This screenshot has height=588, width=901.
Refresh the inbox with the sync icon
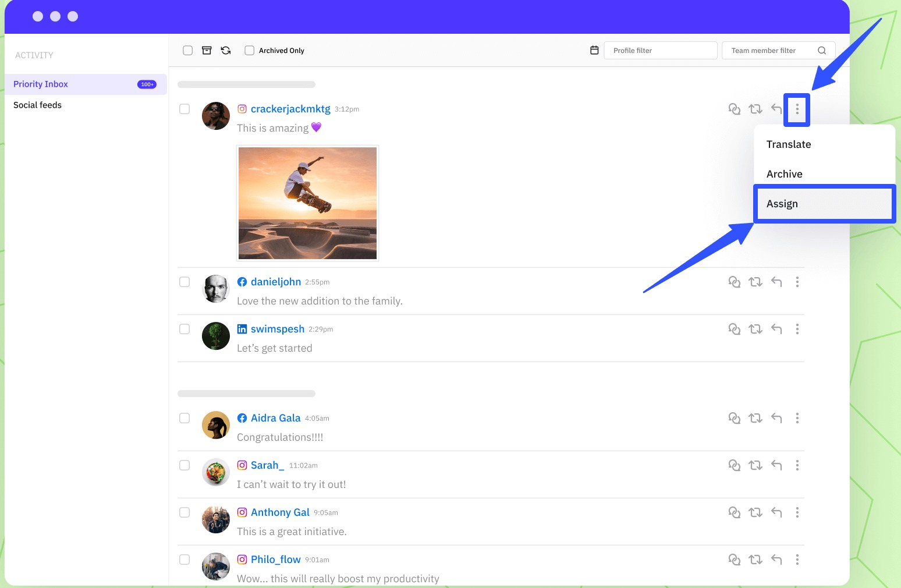(x=226, y=50)
